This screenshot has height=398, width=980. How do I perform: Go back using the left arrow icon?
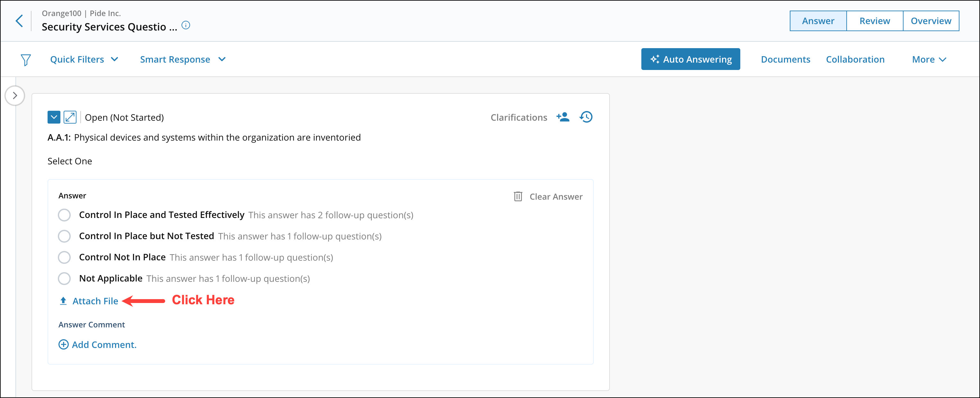[x=19, y=21]
